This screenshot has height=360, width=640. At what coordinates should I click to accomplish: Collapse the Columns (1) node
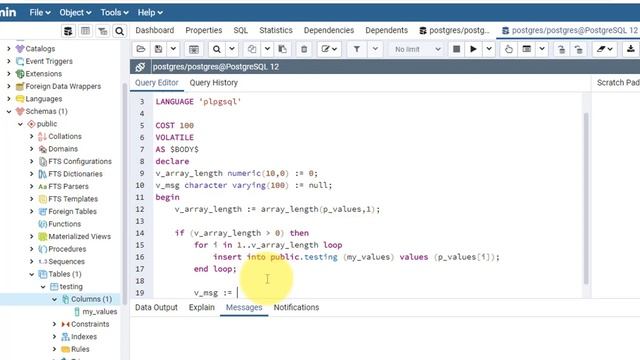54,299
